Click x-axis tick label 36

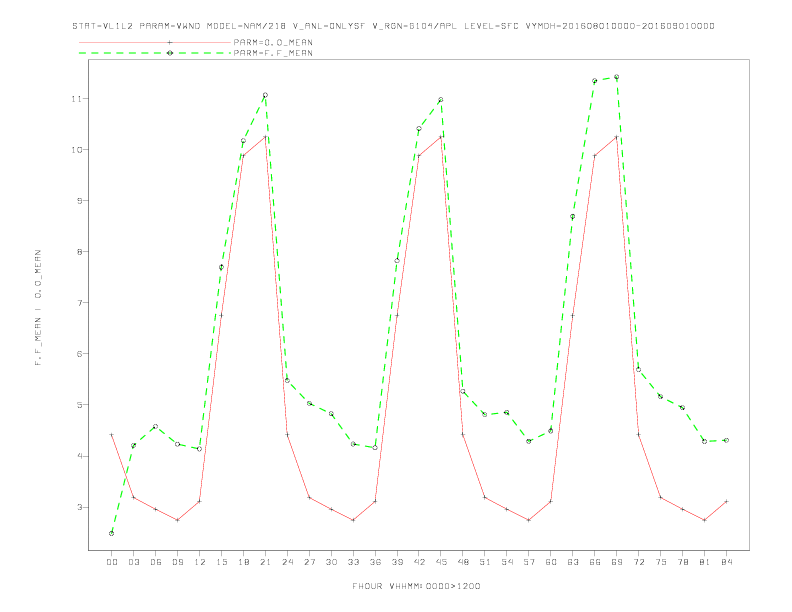(x=375, y=562)
